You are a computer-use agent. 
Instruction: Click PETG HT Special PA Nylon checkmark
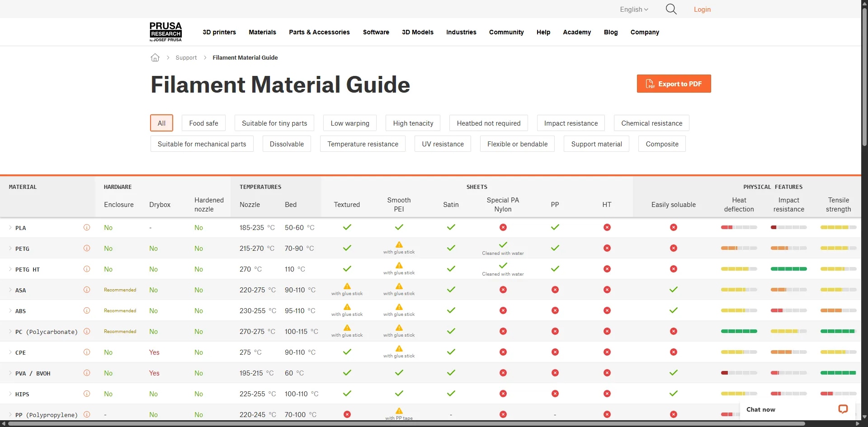503,265
